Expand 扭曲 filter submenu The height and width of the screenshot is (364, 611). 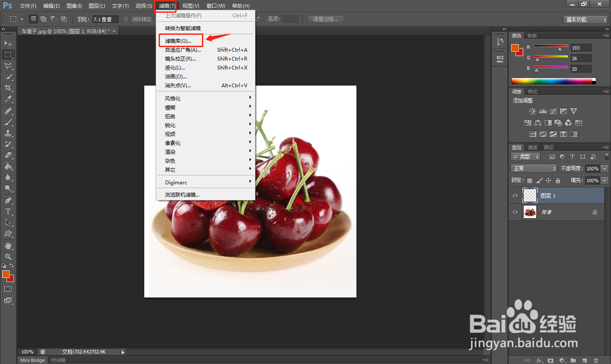pyautogui.click(x=206, y=116)
